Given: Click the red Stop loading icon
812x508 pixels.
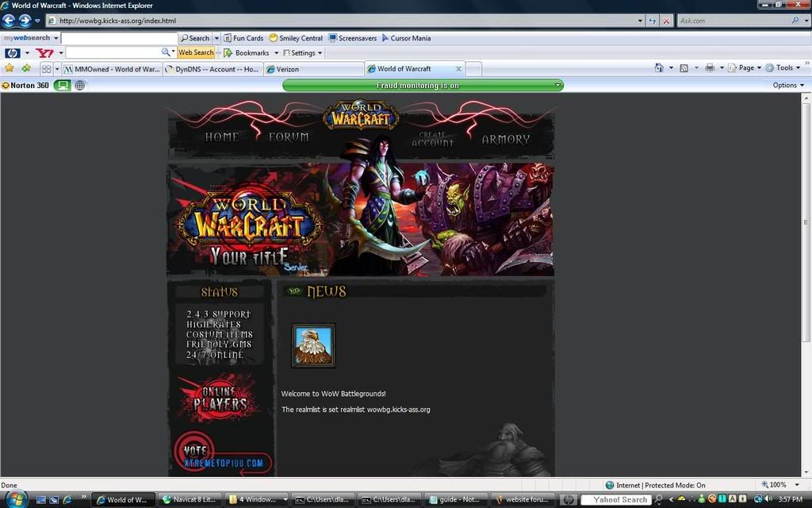Looking at the screenshot, I should 666,21.
